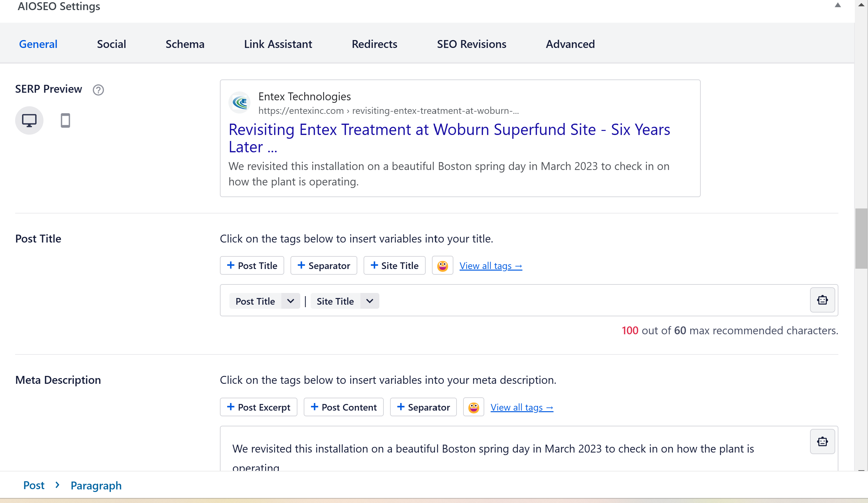
Task: Collapse AIOSEO Settings panel arrow
Action: click(838, 5)
